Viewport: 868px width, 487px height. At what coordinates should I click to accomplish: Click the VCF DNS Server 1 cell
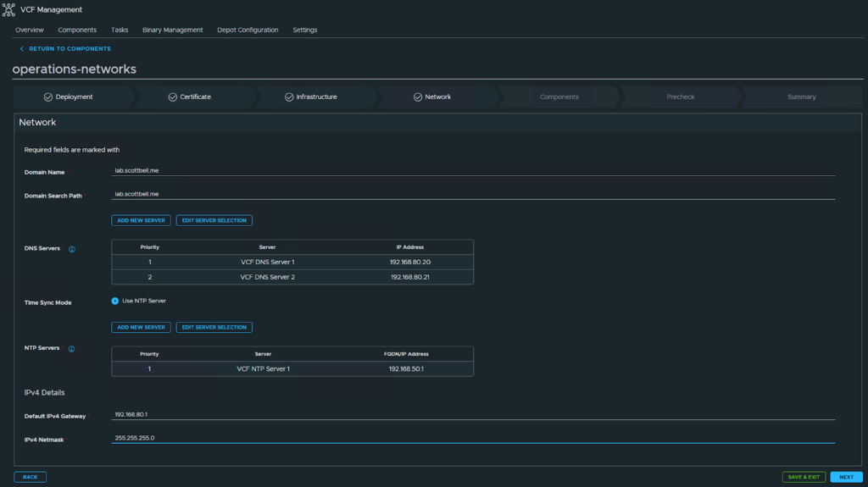pos(267,263)
